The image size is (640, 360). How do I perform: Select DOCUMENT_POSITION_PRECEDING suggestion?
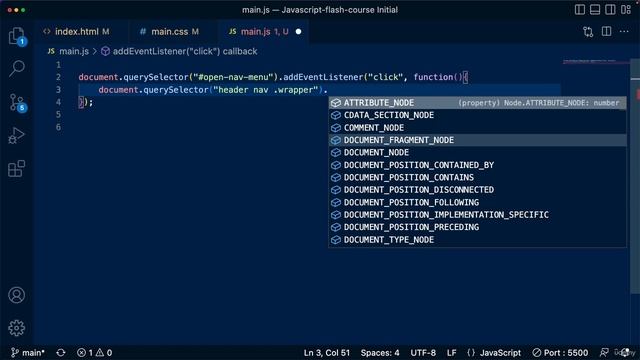(x=477, y=227)
